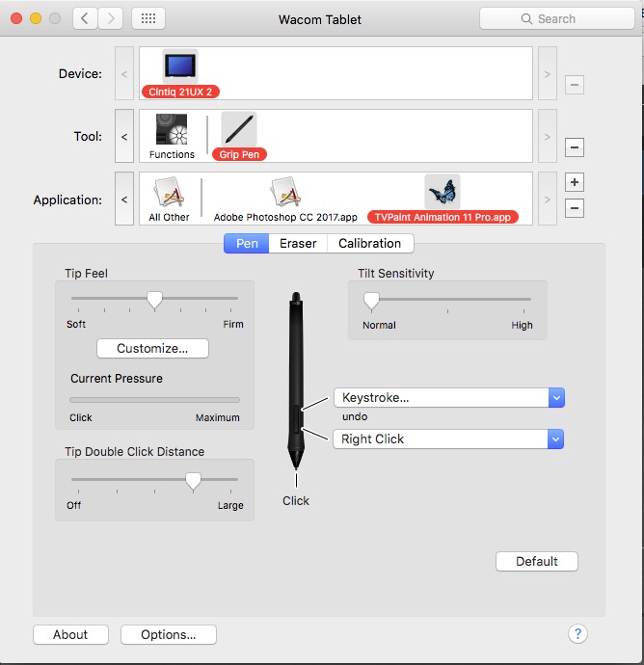Click the pen tip 'Click' label
This screenshot has width=644, height=665.
[296, 501]
